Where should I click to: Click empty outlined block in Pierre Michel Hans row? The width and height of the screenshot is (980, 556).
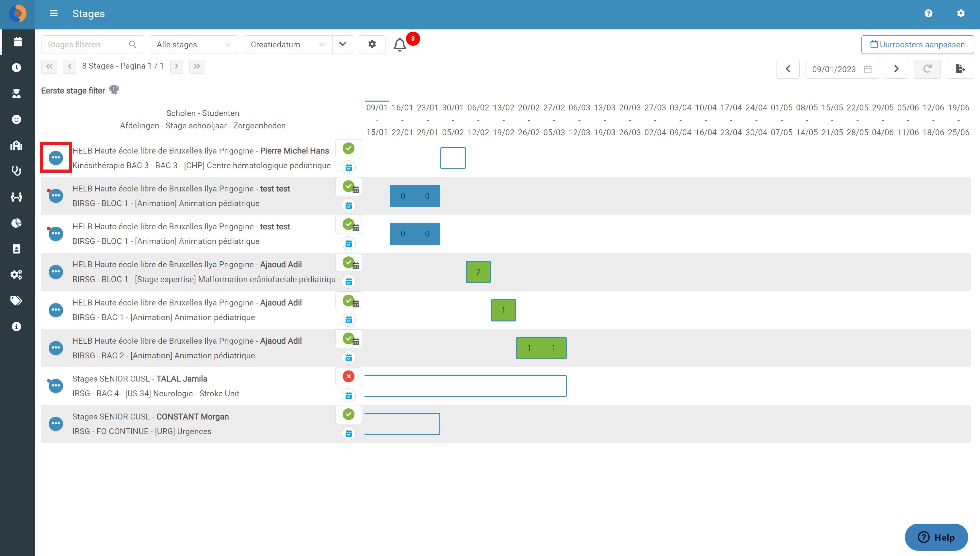click(x=453, y=158)
